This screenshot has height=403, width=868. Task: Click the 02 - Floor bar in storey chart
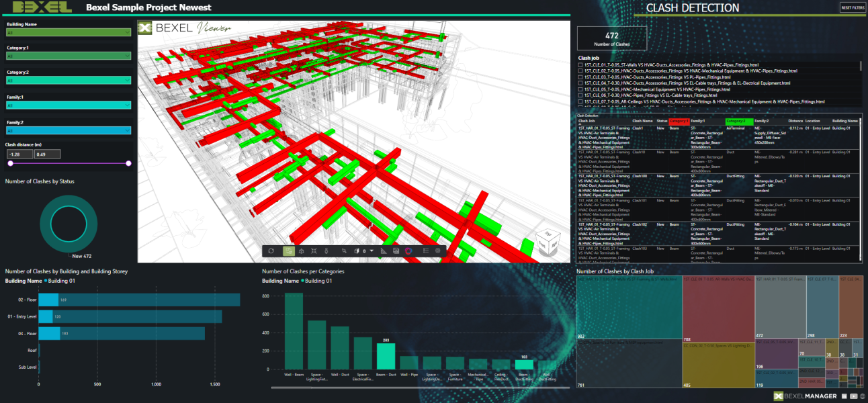point(139,300)
